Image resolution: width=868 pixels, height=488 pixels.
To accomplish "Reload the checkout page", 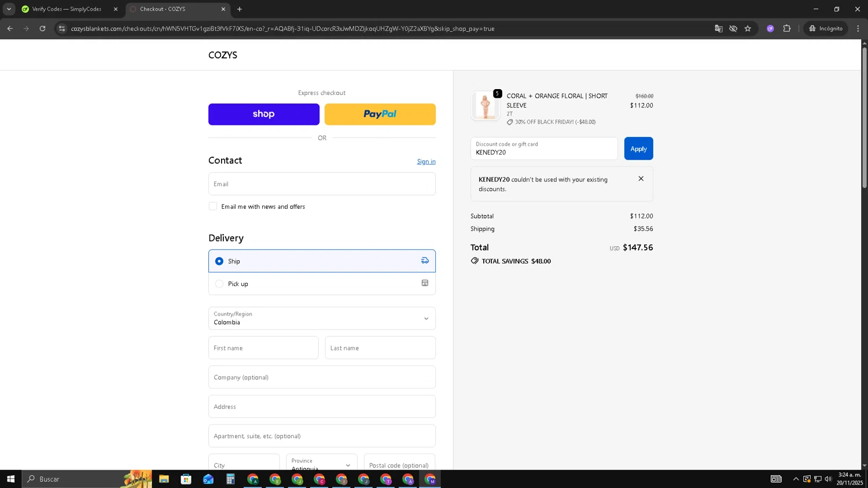I will pos(42,28).
